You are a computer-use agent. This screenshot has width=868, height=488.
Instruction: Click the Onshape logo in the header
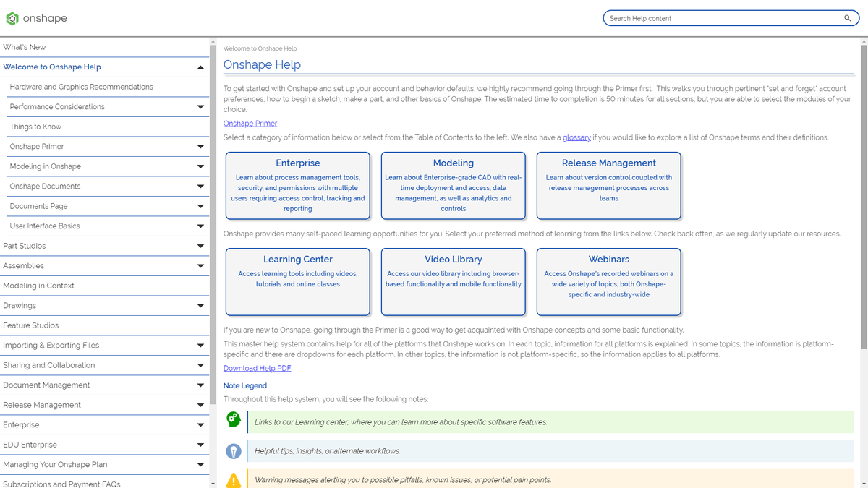[36, 18]
